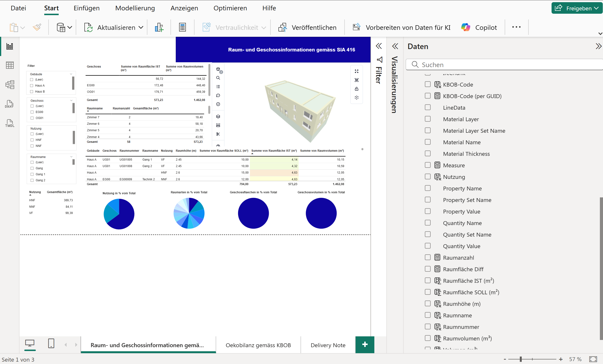This screenshot has height=364, width=603.
Task: Expand the Aktualisieren dropdown arrow
Action: [x=141, y=27]
